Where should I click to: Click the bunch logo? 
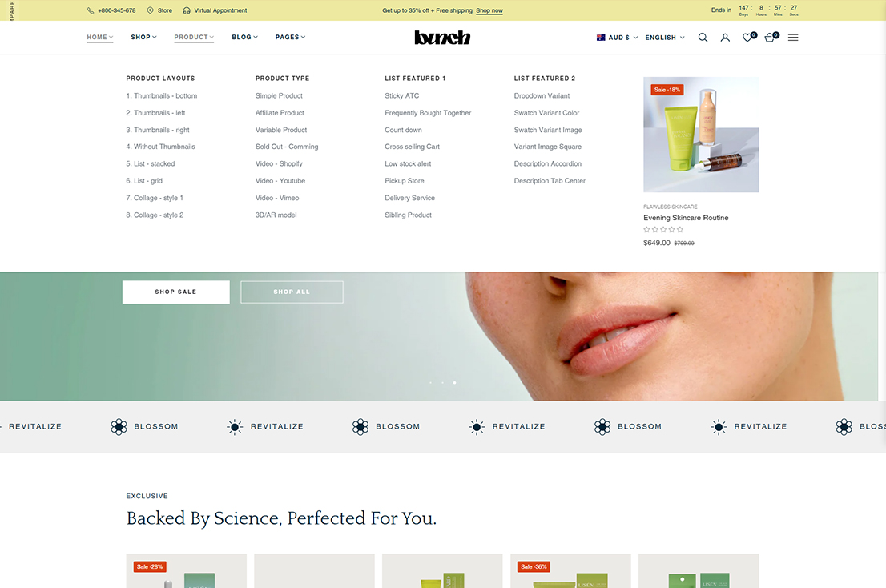pyautogui.click(x=442, y=37)
